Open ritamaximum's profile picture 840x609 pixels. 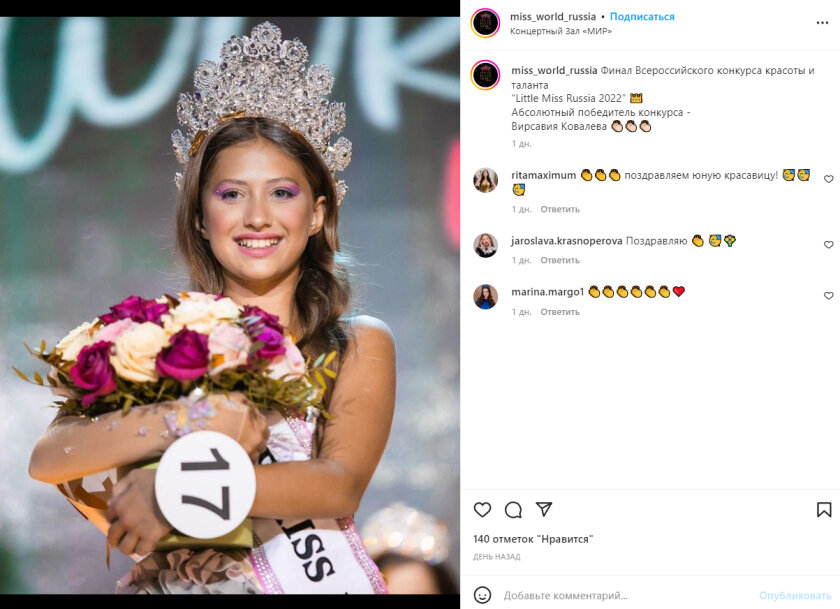click(485, 180)
